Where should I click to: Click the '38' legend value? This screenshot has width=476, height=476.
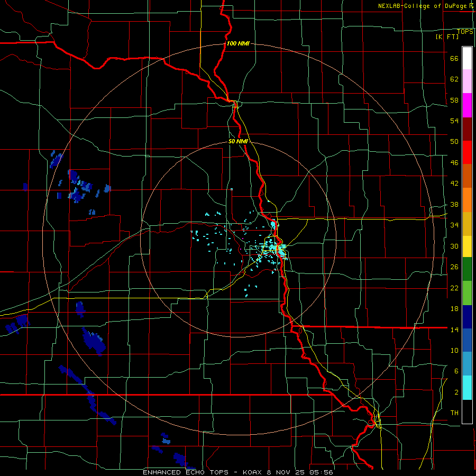(x=454, y=204)
